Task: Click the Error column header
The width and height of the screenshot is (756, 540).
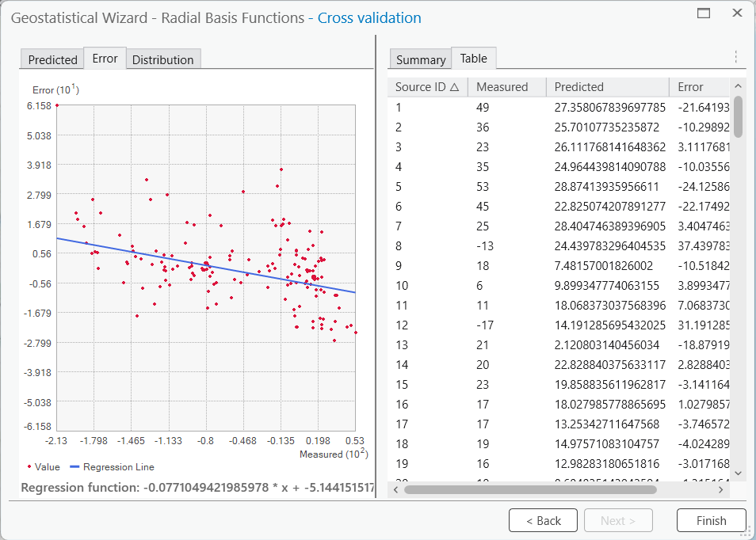Action: (699, 87)
